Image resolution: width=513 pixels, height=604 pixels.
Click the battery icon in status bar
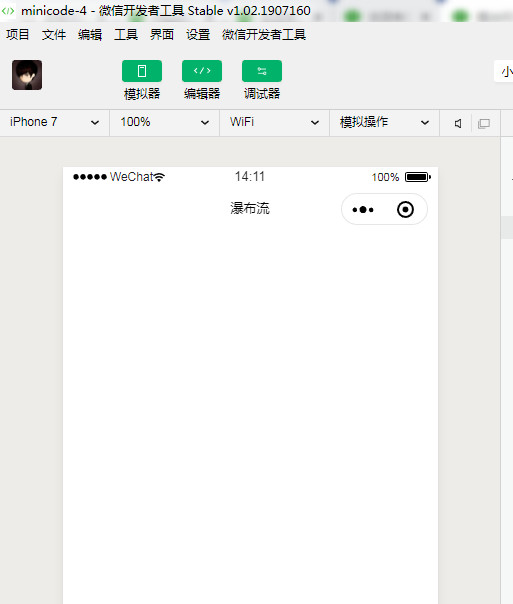pos(418,177)
